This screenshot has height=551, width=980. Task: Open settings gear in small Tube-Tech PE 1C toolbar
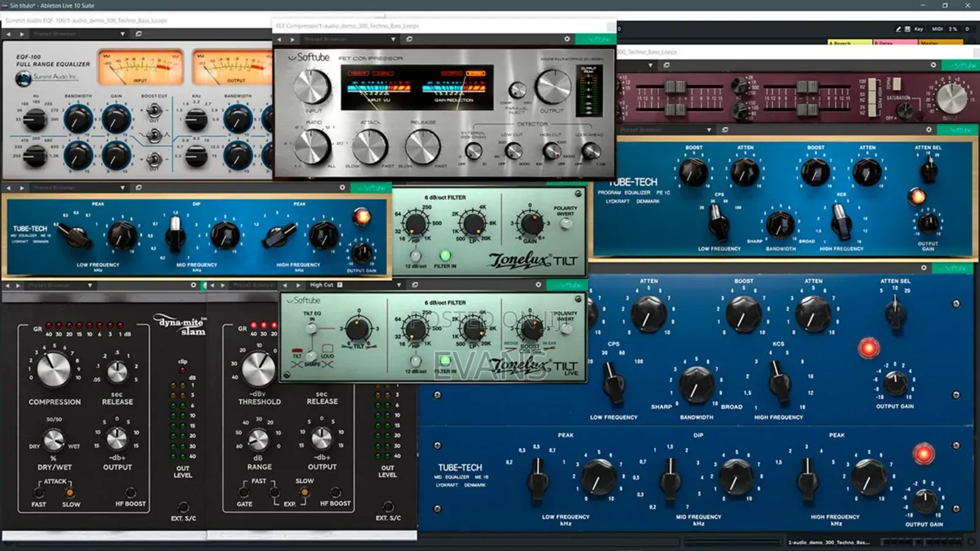[x=929, y=130]
